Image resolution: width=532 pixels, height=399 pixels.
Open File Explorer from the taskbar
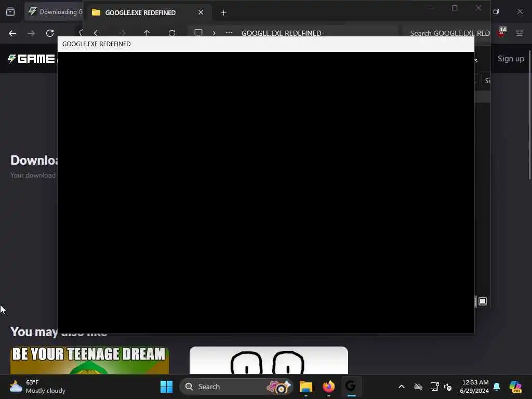pyautogui.click(x=305, y=387)
